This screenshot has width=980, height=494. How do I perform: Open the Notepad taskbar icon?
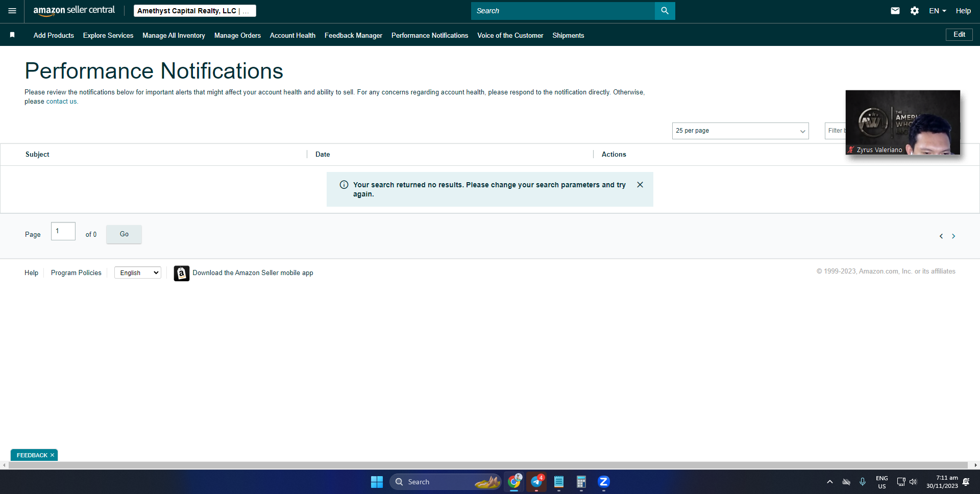click(559, 482)
